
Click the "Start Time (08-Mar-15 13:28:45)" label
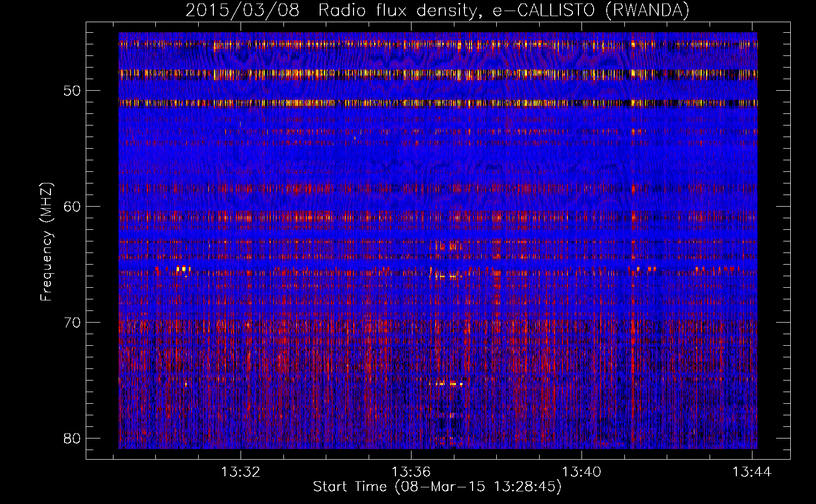coord(437,487)
